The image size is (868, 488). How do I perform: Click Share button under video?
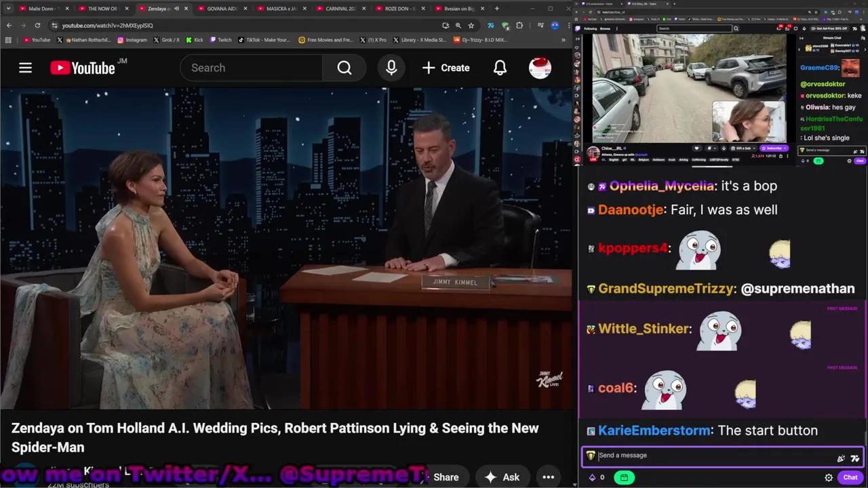(x=446, y=477)
